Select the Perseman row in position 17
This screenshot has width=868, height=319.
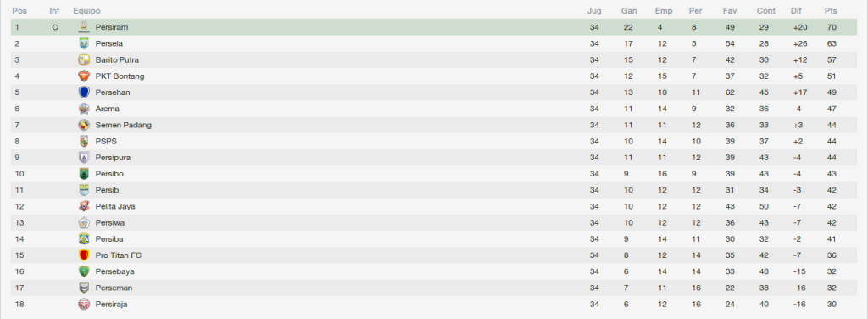434,288
